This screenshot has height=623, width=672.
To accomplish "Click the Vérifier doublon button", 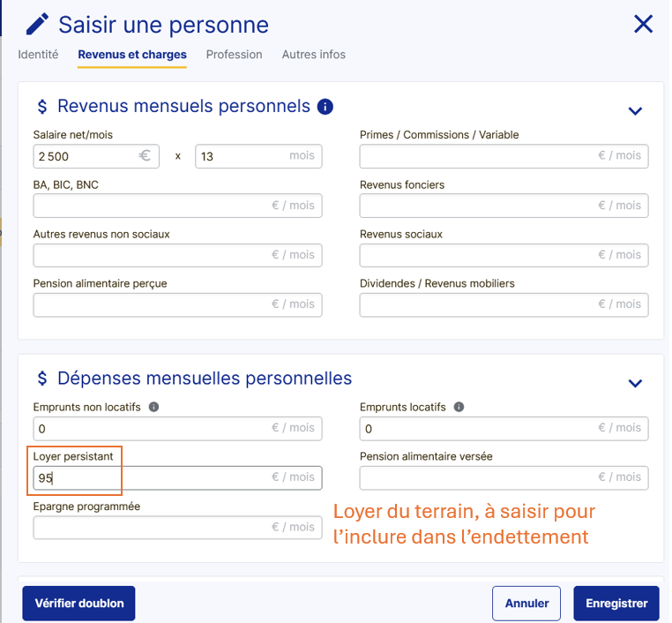I will (x=78, y=604).
